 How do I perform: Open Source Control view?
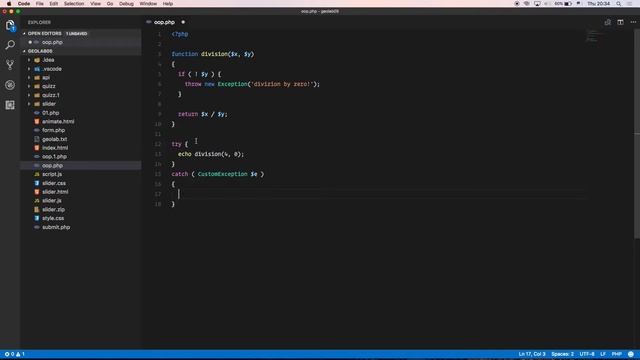tap(10, 64)
